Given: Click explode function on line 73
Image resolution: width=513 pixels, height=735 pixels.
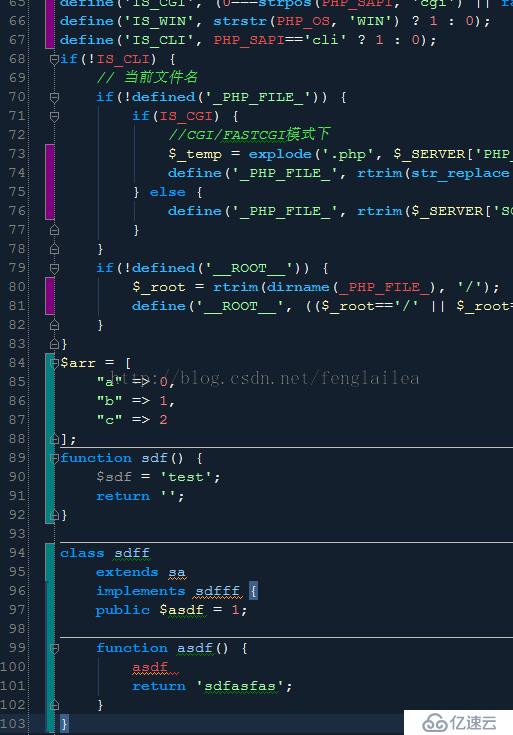Looking at the screenshot, I should (x=280, y=154).
